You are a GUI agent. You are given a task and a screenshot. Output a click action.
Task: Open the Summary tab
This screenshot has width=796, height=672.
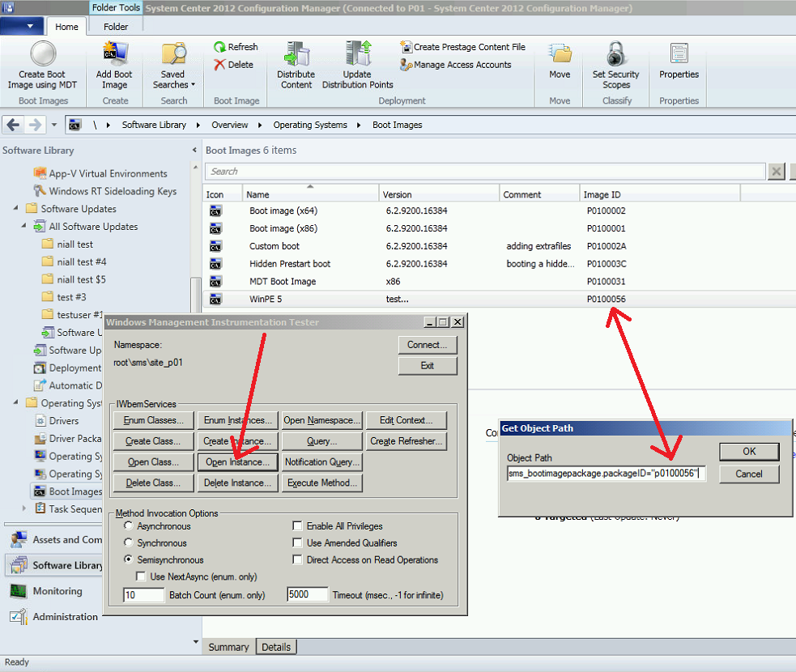(x=228, y=647)
